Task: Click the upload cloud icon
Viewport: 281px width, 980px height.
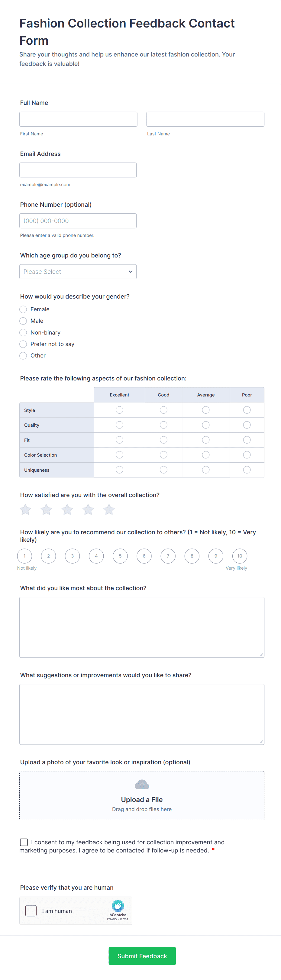Action: coord(142,784)
